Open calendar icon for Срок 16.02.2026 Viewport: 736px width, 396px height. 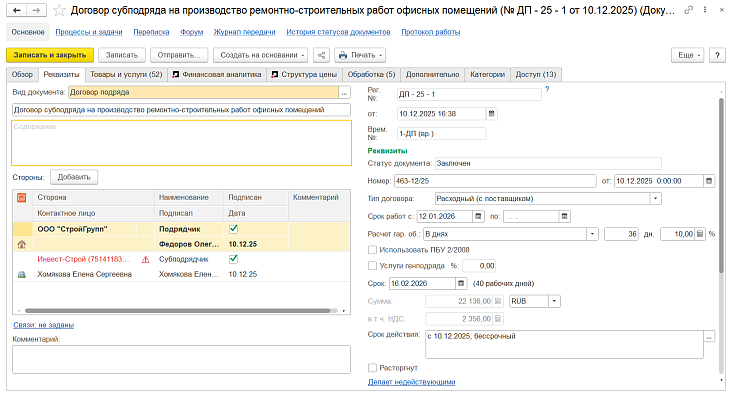461,283
